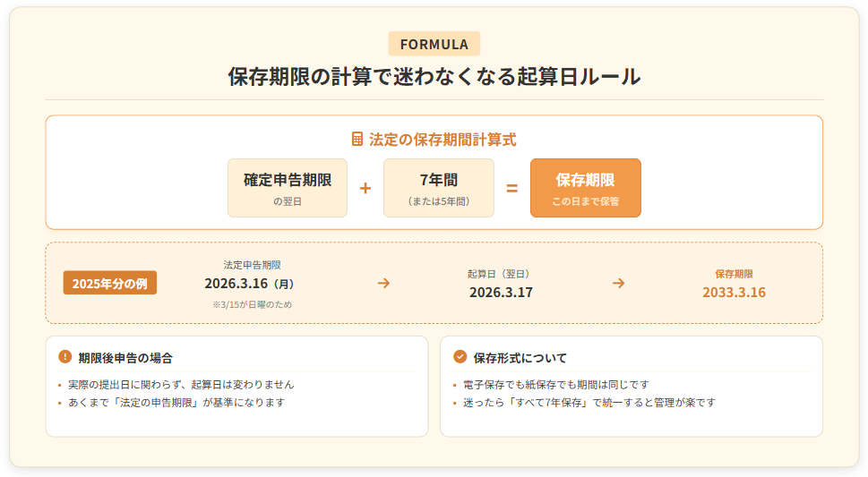Click the bullet 電子保存でも紙保存でも期間は同じです
The height and width of the screenshot is (477, 868).
point(556,384)
